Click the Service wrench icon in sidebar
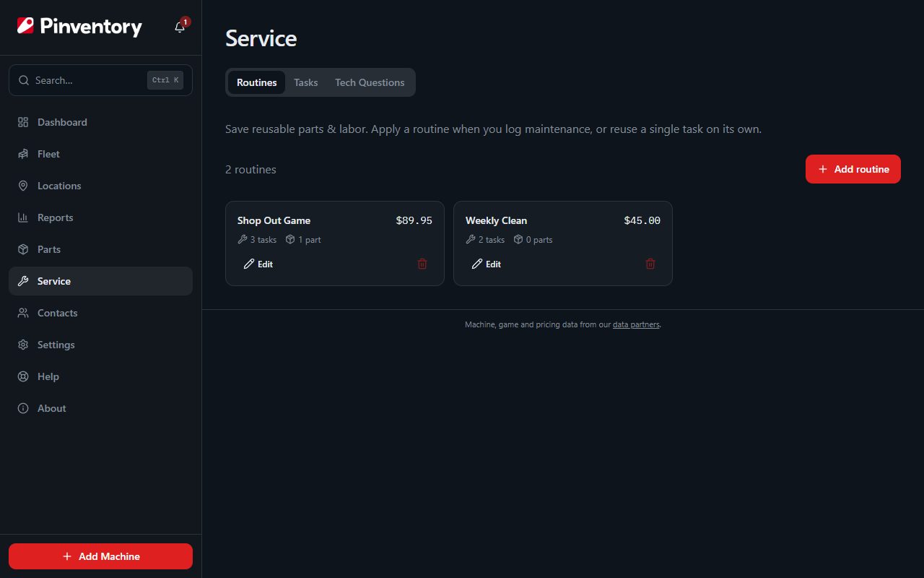 click(23, 281)
